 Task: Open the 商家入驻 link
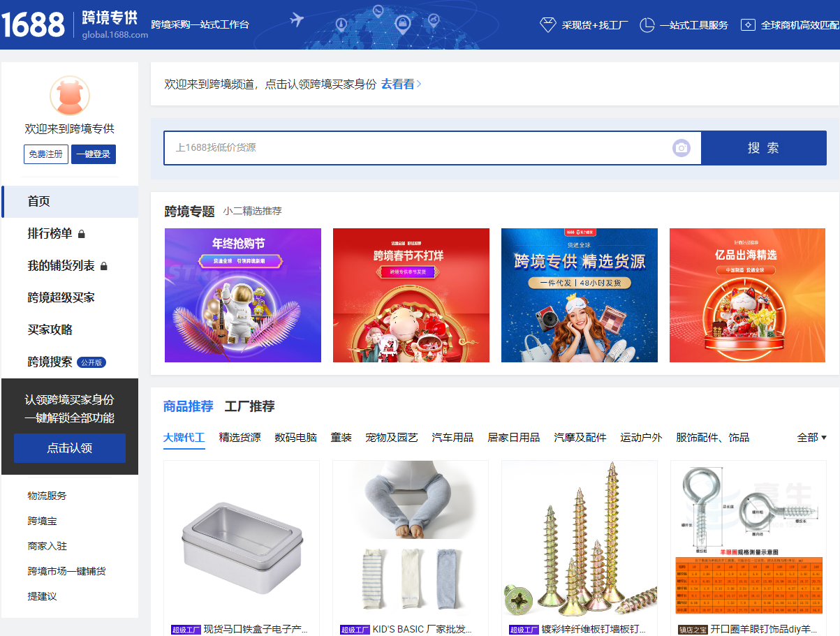coord(47,546)
